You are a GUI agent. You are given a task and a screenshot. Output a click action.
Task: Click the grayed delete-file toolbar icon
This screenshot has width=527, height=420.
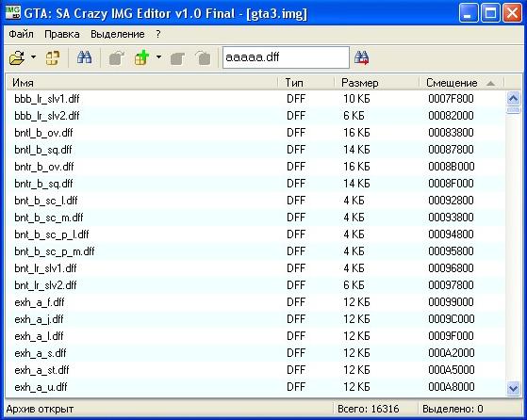pyautogui.click(x=203, y=57)
